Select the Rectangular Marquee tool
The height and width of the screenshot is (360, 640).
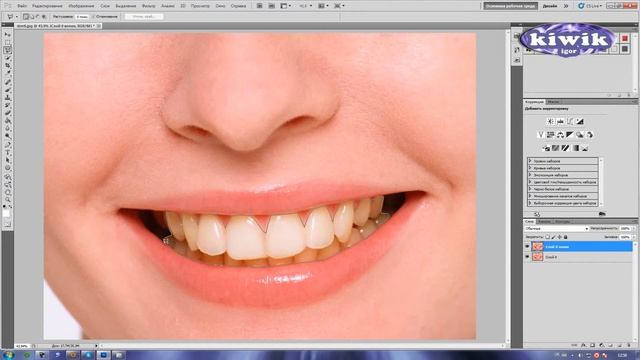(x=8, y=42)
